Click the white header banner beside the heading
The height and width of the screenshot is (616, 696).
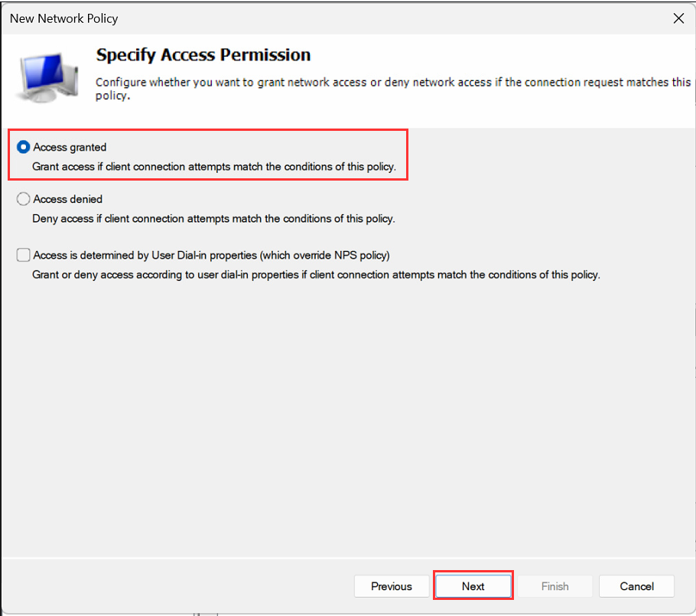(502, 55)
